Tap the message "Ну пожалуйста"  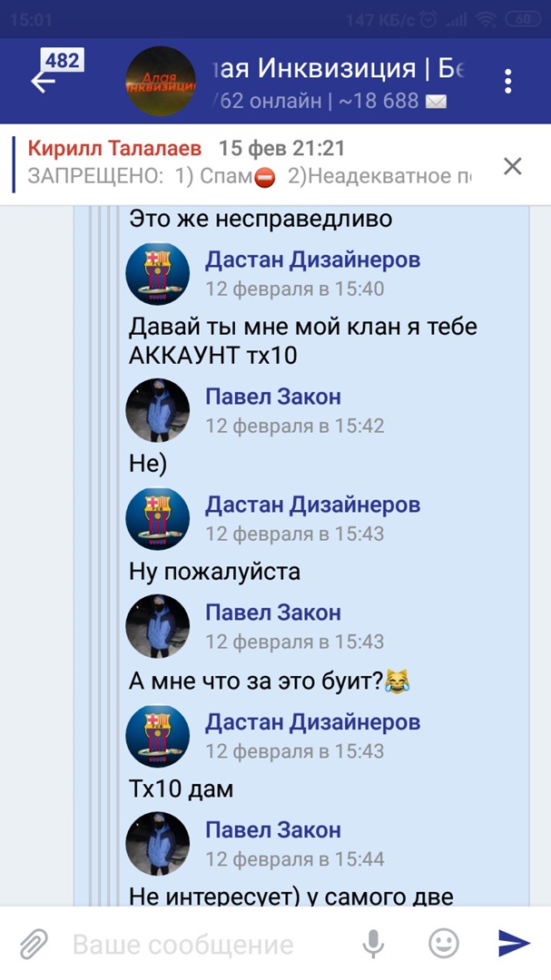tap(214, 572)
